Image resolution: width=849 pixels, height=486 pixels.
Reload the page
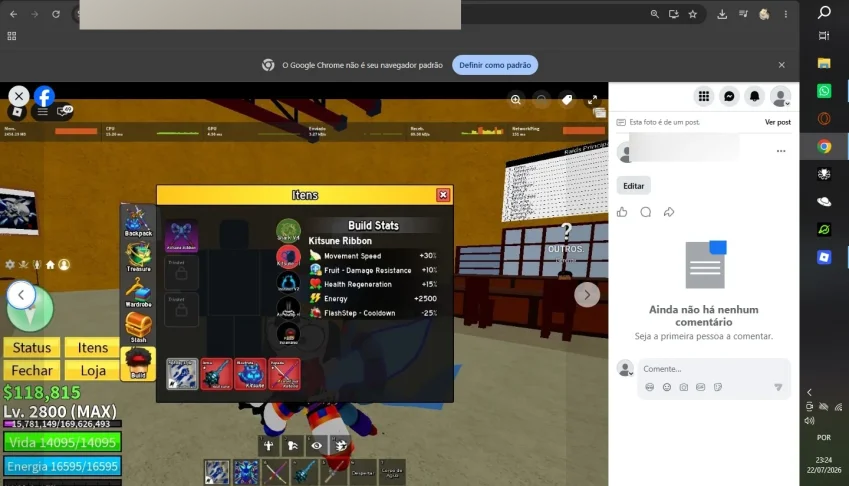point(56,14)
